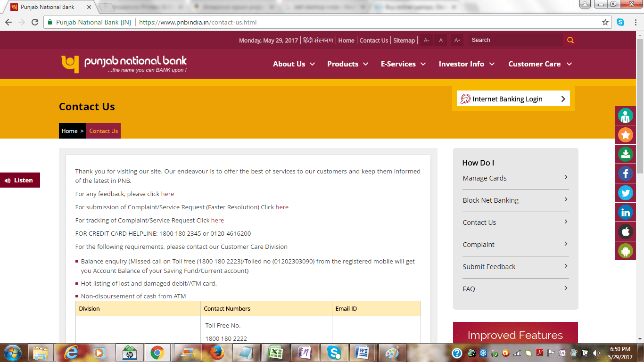Expand the E-Services menu
The height and width of the screenshot is (362, 644).
tap(403, 64)
